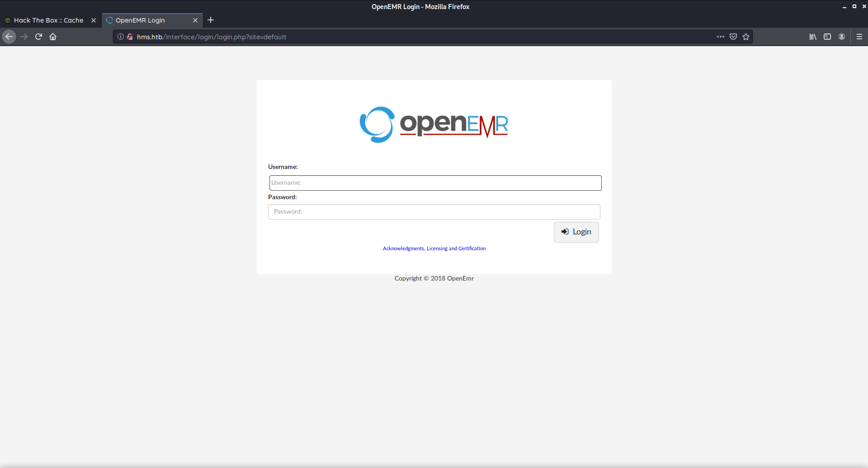Viewport: 868px width, 468px height.
Task: Open the Acknowledgments, Licensing and Certification link
Action: (x=434, y=248)
